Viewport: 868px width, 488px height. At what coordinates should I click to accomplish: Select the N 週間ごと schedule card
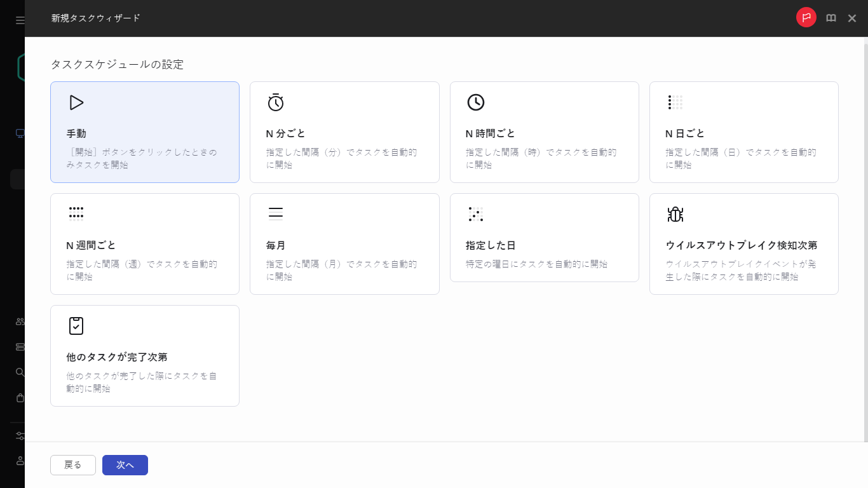[x=144, y=243]
